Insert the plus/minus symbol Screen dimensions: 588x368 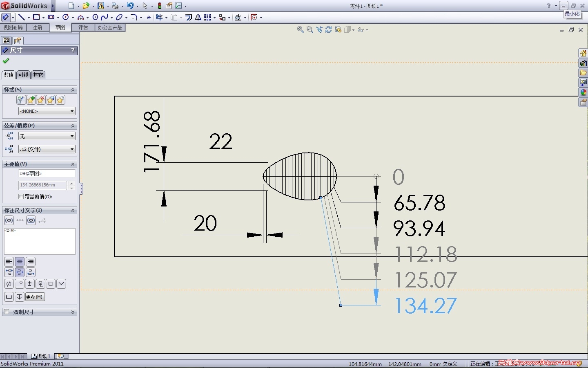(x=30, y=284)
